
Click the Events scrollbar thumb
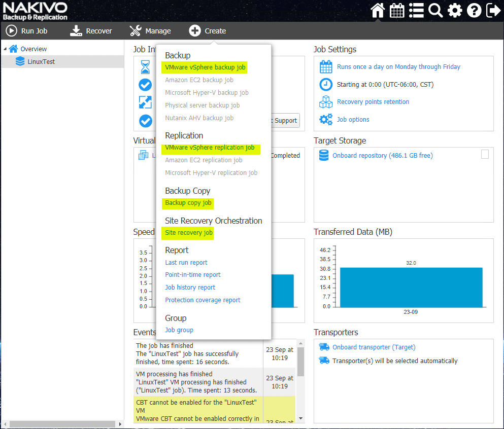pyautogui.click(x=300, y=361)
